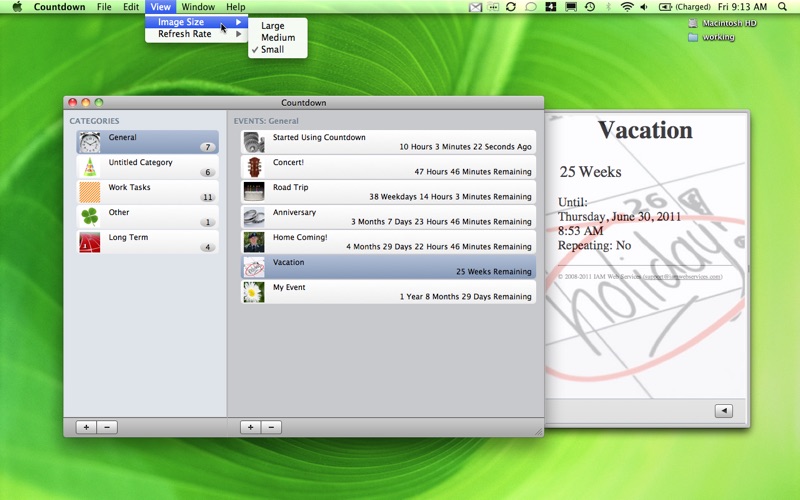
Task: Open the Help menu
Action: 236,7
